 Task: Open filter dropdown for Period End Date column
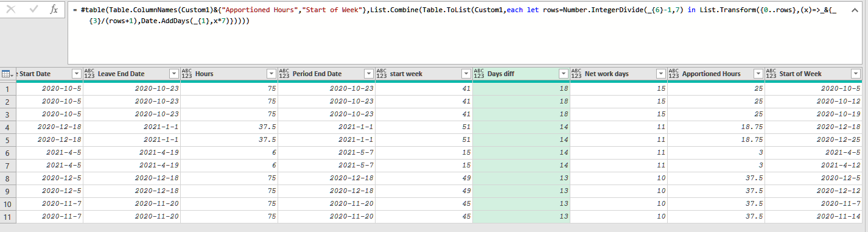point(368,74)
